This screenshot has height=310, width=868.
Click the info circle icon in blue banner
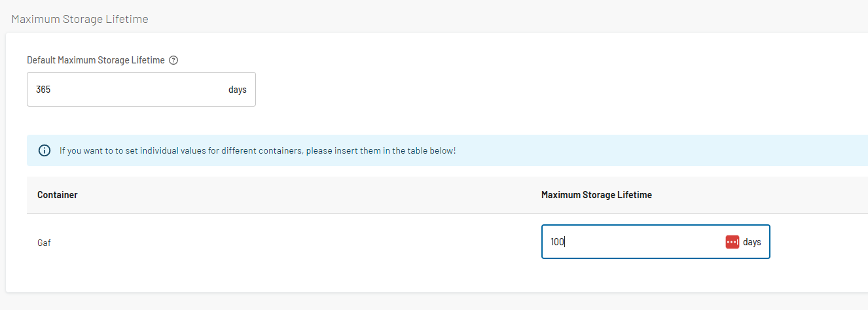(x=45, y=150)
